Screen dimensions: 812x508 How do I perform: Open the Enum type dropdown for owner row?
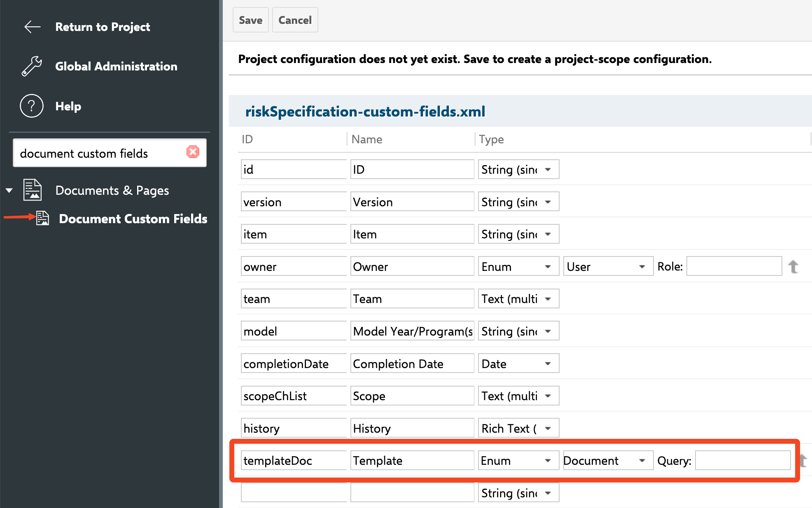click(x=518, y=266)
